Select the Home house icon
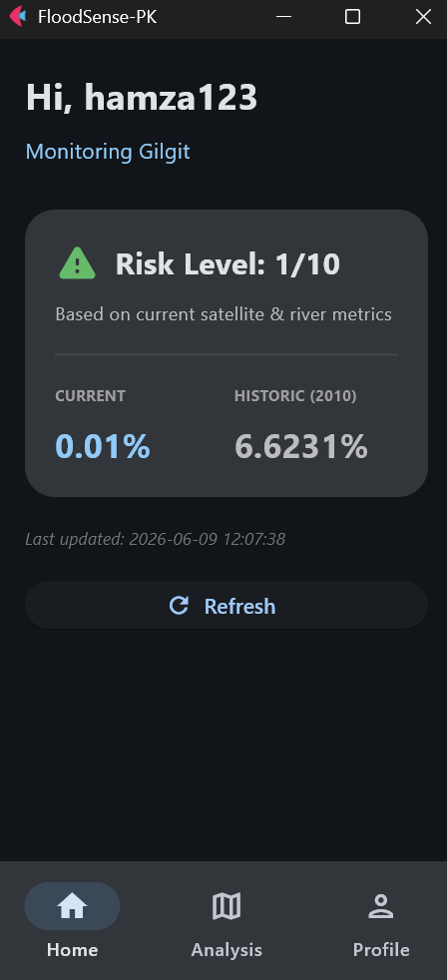447x980 pixels. click(72, 905)
